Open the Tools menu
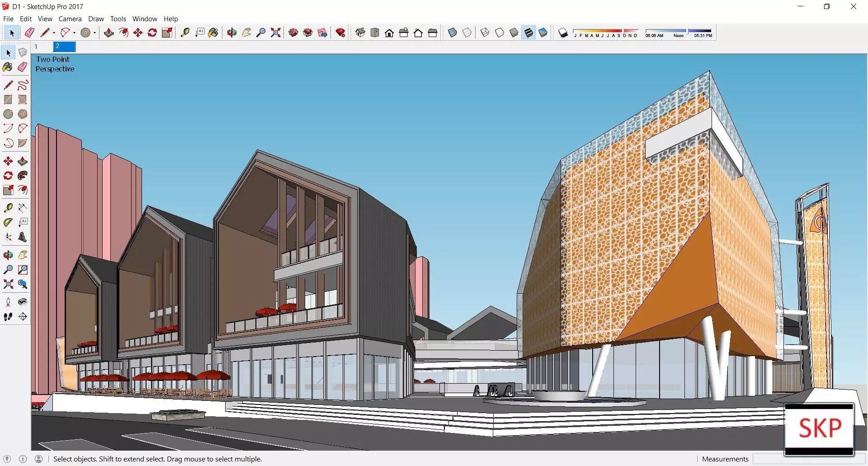Image resolution: width=868 pixels, height=466 pixels. [x=118, y=19]
